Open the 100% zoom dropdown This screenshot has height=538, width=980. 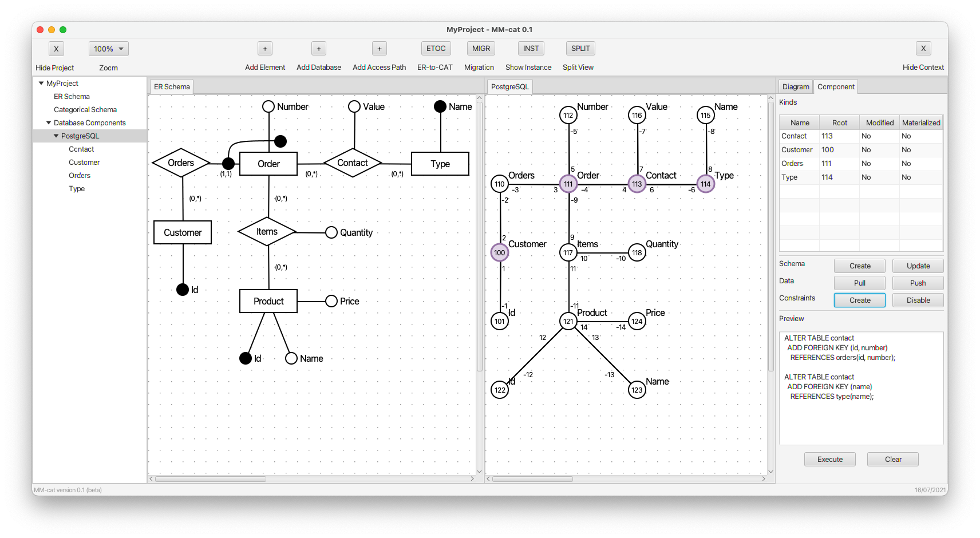point(108,49)
